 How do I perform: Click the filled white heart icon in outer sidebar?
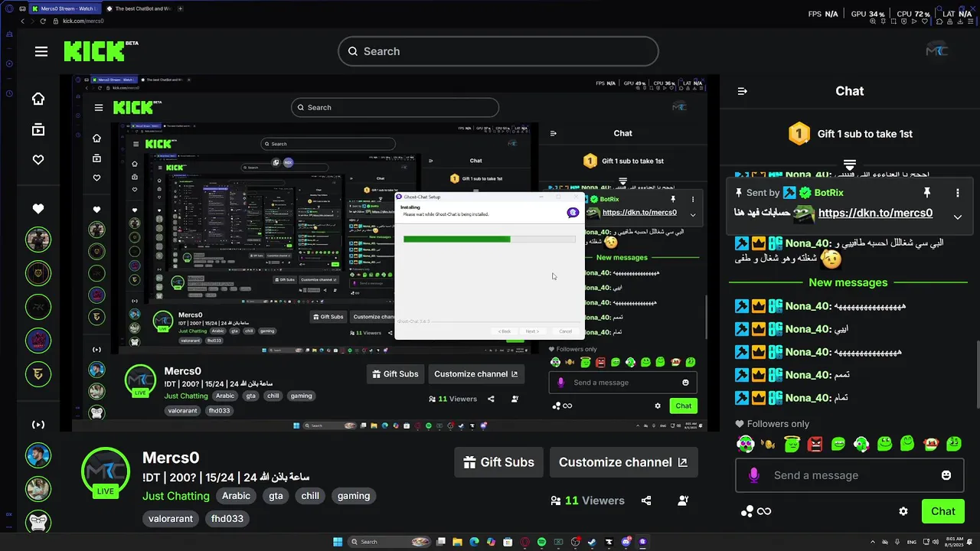38,209
